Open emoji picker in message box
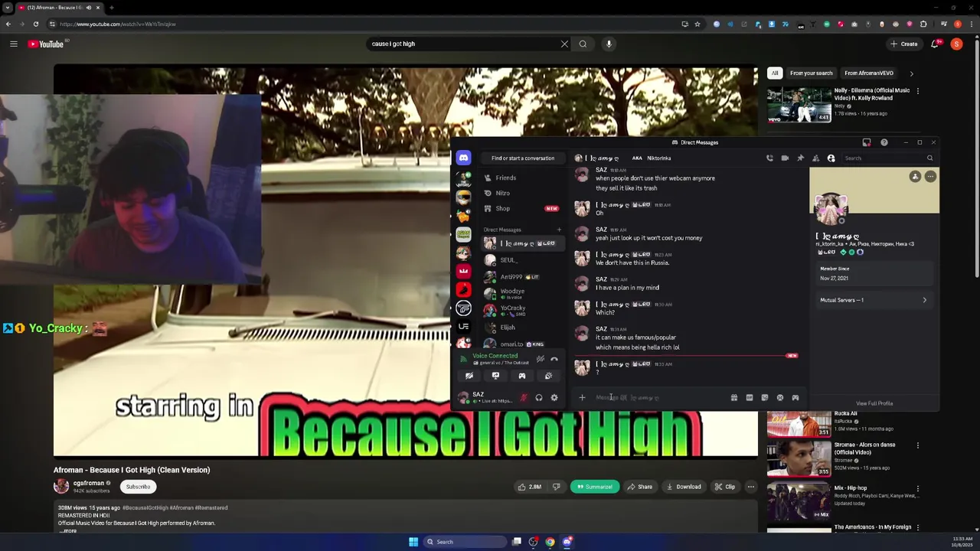This screenshot has width=980, height=551. point(780,398)
